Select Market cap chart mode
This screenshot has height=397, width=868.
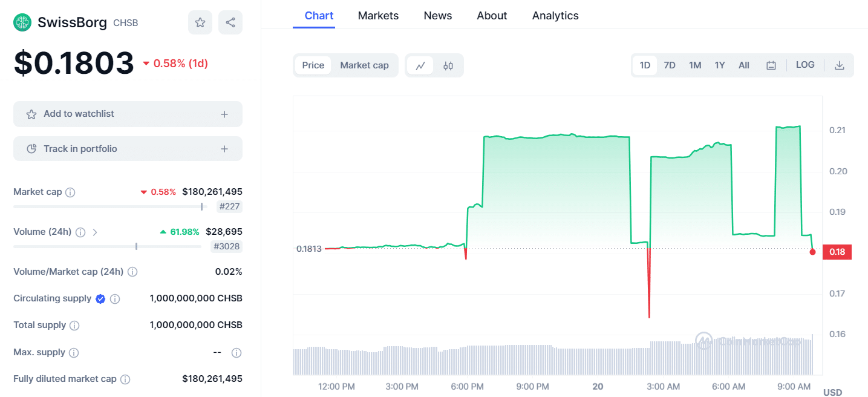[364, 65]
